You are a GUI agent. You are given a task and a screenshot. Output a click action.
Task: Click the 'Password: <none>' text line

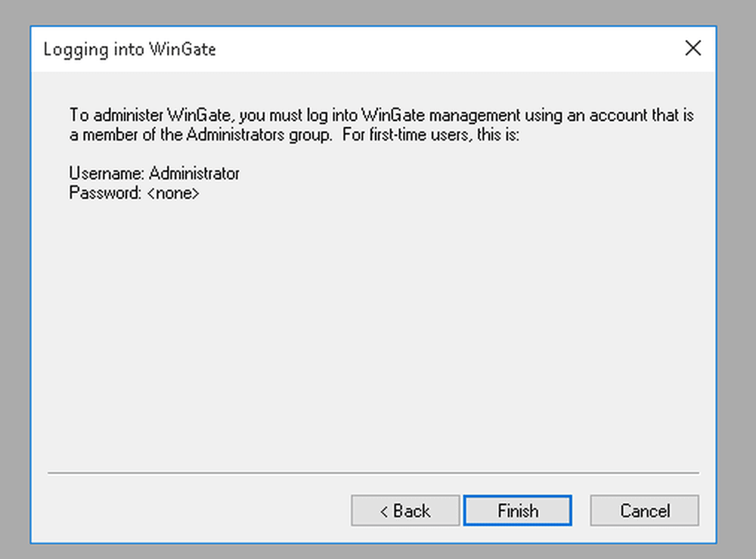coord(134,193)
